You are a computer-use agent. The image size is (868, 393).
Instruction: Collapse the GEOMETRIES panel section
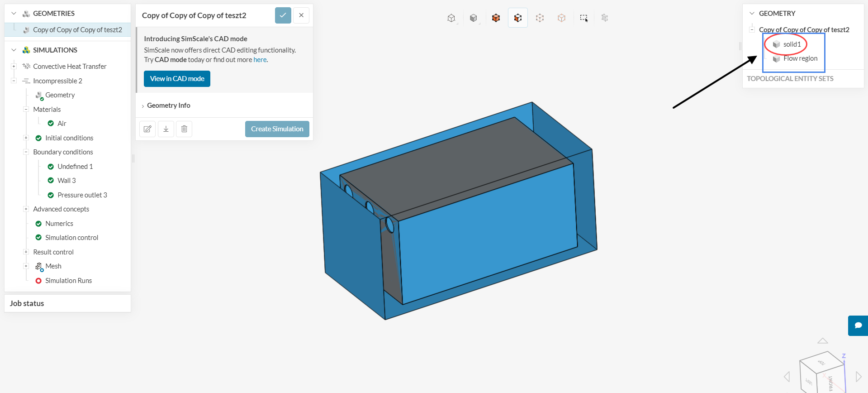tap(14, 14)
